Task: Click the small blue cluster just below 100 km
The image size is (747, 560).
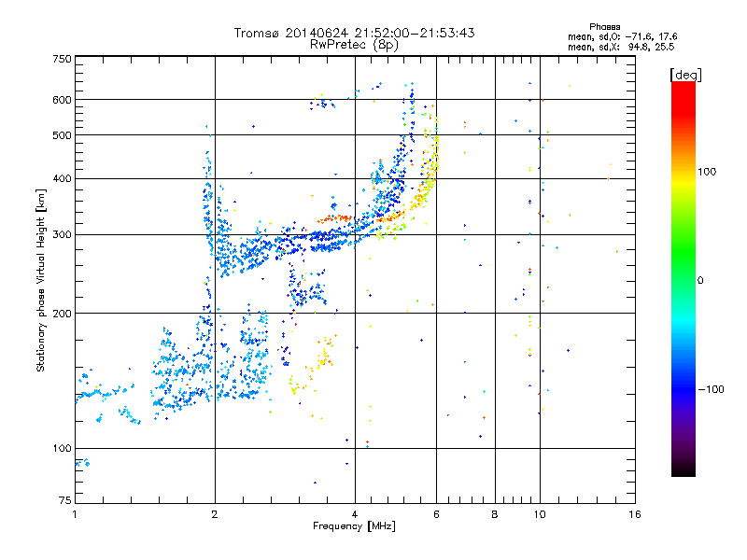Action: (82, 462)
